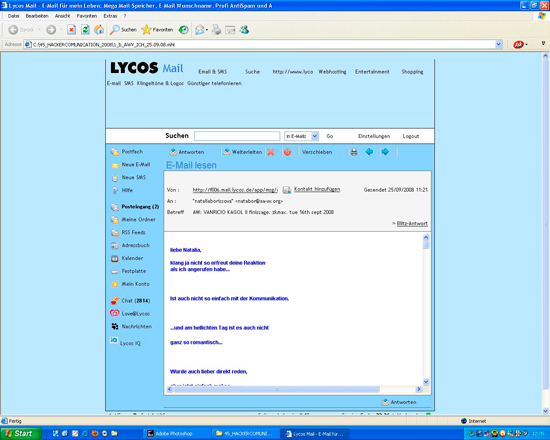Open Favoriten star toolbar button

click(157, 30)
